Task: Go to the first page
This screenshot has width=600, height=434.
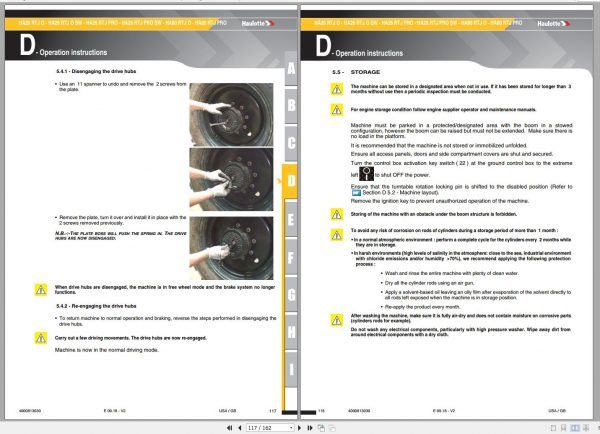Action: point(229,428)
